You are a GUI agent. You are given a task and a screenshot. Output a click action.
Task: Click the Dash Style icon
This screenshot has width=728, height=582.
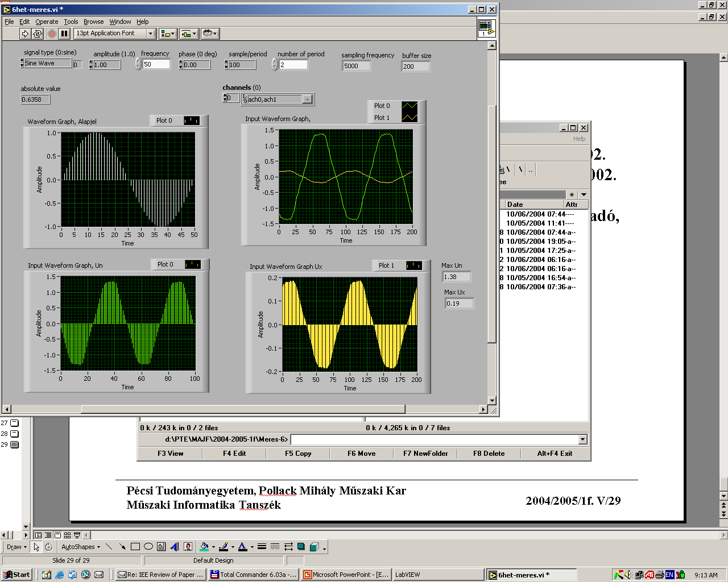(275, 547)
